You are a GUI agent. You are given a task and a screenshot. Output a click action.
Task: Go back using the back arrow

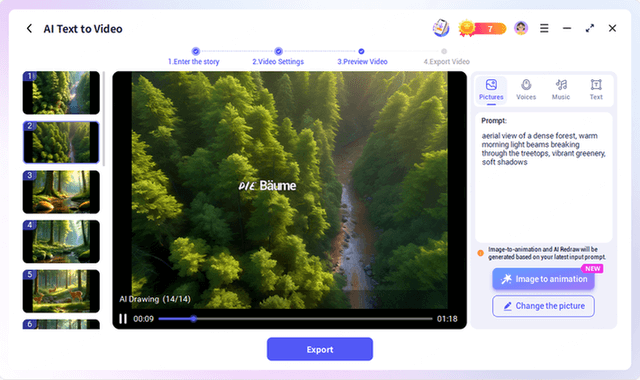point(29,29)
